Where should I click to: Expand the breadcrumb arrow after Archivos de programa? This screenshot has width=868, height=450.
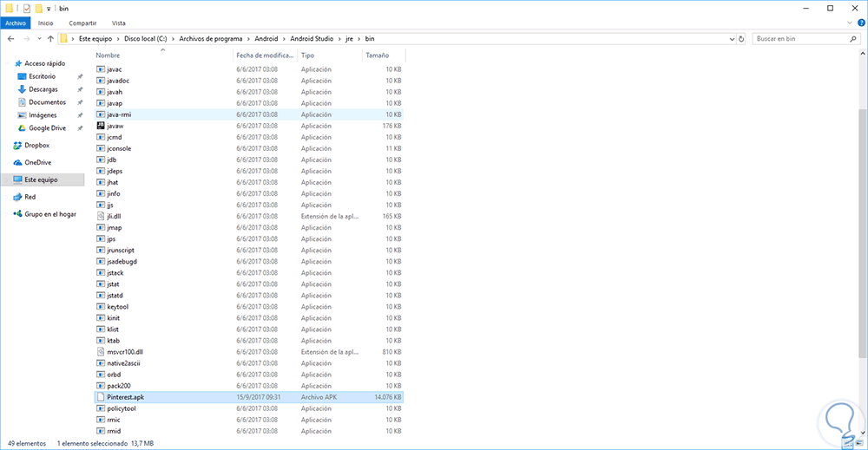pos(248,39)
